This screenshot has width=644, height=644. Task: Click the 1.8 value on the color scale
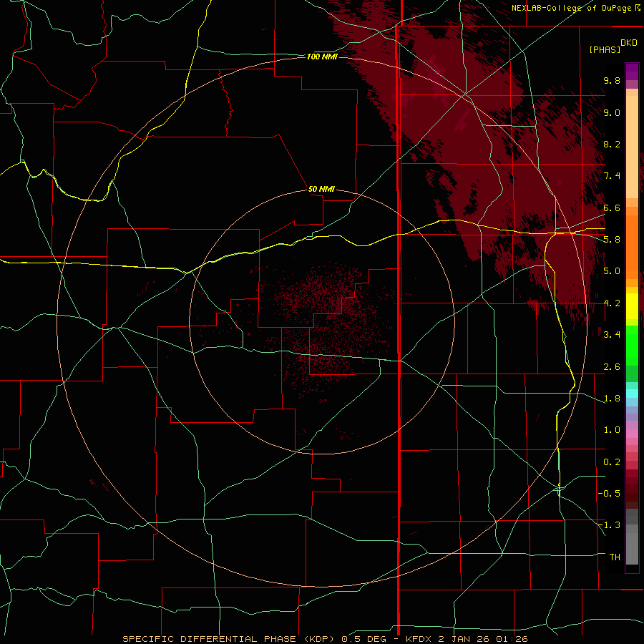coord(612,399)
